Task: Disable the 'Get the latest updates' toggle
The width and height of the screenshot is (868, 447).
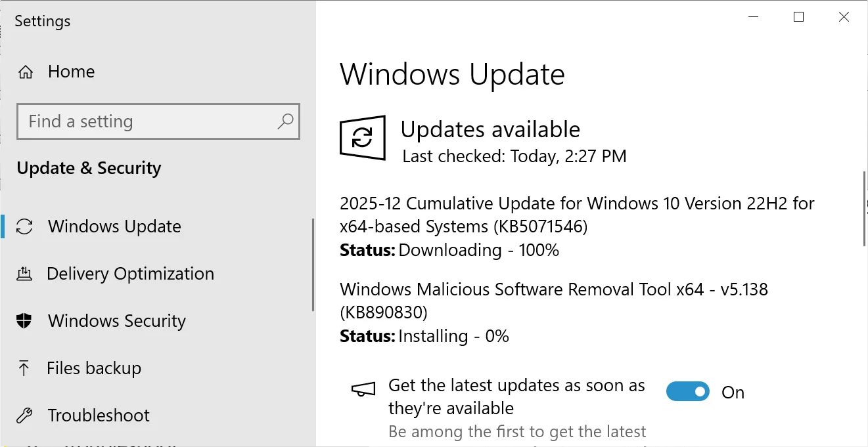Action: 687,391
